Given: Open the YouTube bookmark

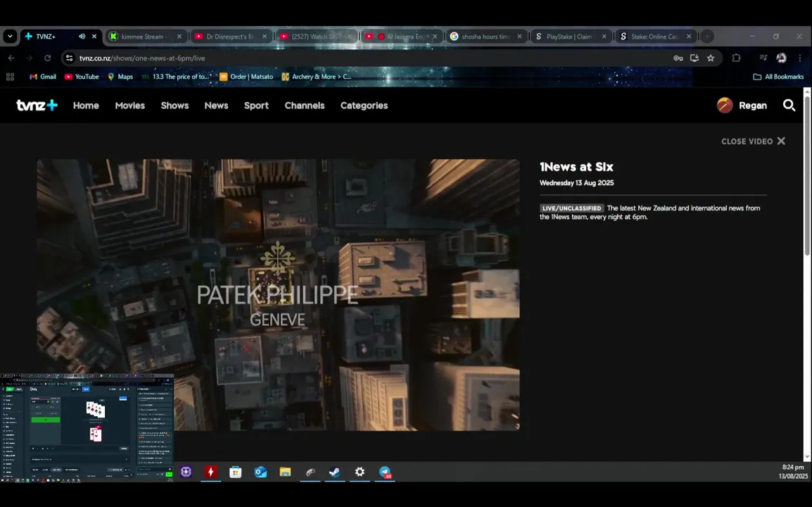Looking at the screenshot, I should 82,77.
